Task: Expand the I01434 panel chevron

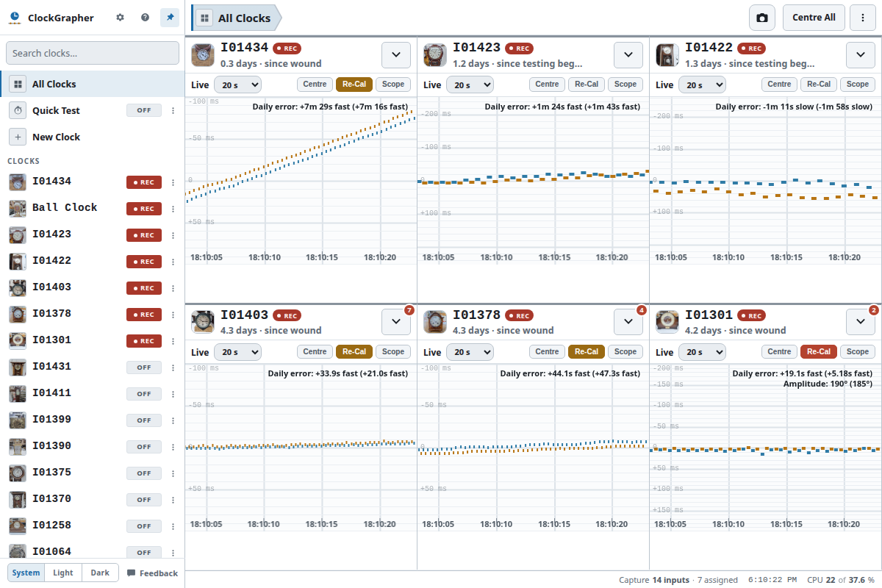Action: click(x=395, y=55)
